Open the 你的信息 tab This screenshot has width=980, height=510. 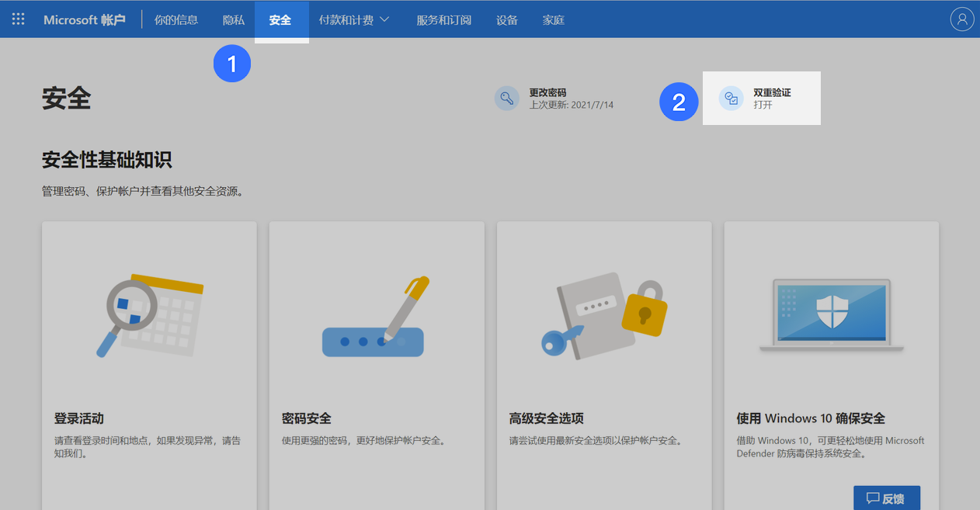tap(176, 19)
